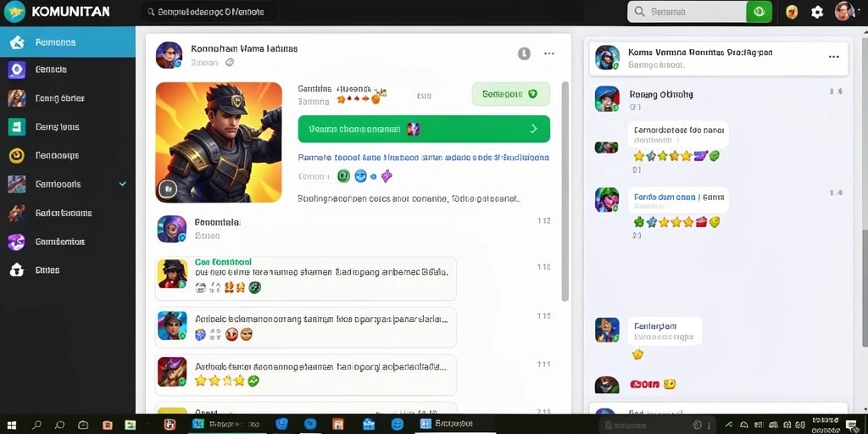Click the post title 'Konnoham Wama'

click(244, 48)
